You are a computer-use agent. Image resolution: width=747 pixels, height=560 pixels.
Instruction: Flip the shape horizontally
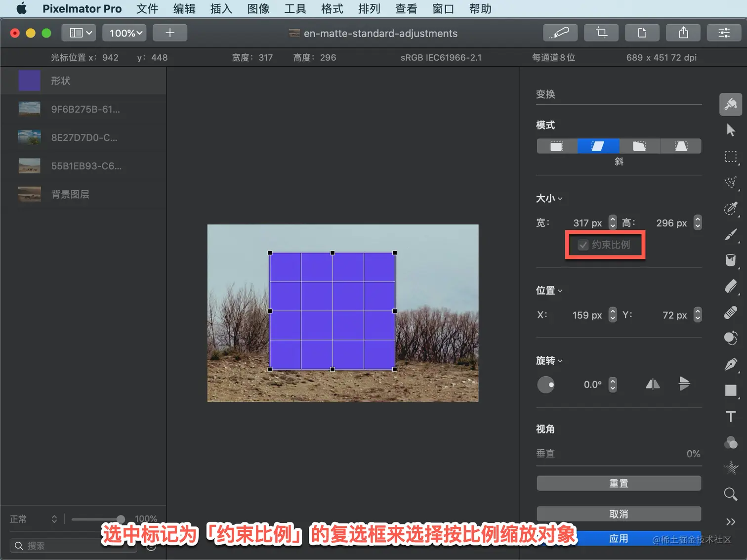coord(653,384)
